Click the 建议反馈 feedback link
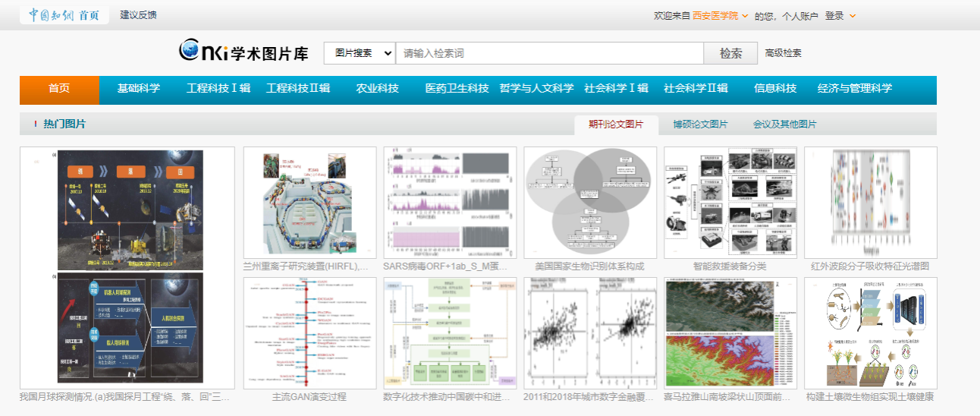Viewport: 980px width, 416px height. coord(139,15)
